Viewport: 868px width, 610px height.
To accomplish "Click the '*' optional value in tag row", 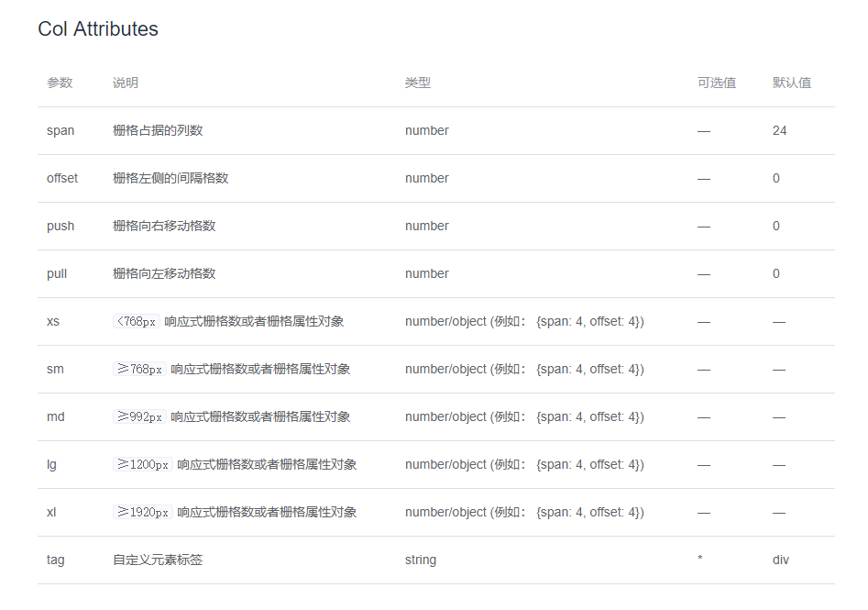I will click(x=700, y=559).
